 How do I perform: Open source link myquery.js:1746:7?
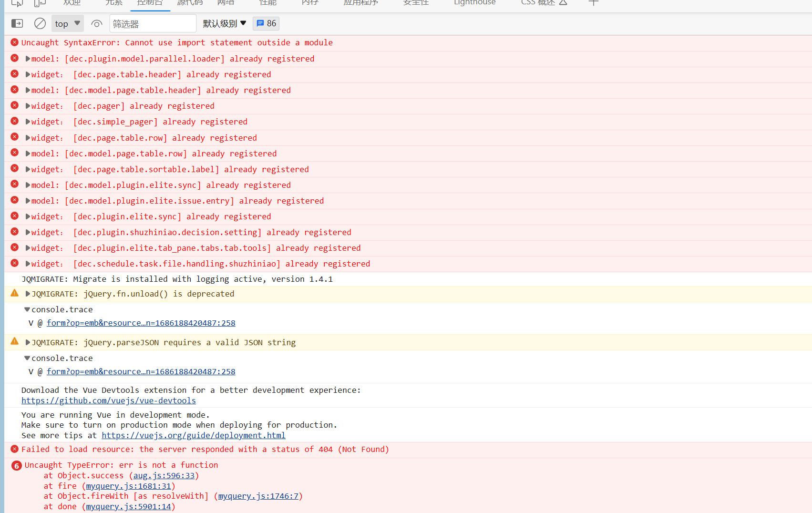258,496
